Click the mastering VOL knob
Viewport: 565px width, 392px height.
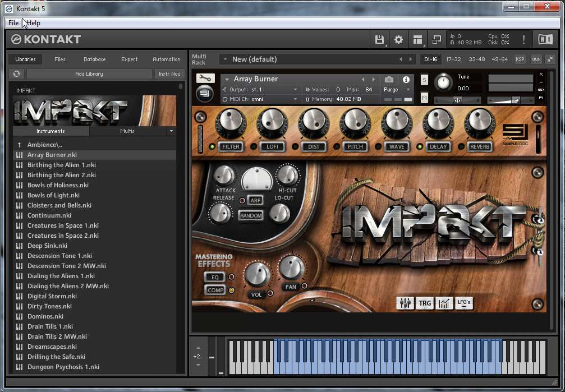[x=258, y=274]
